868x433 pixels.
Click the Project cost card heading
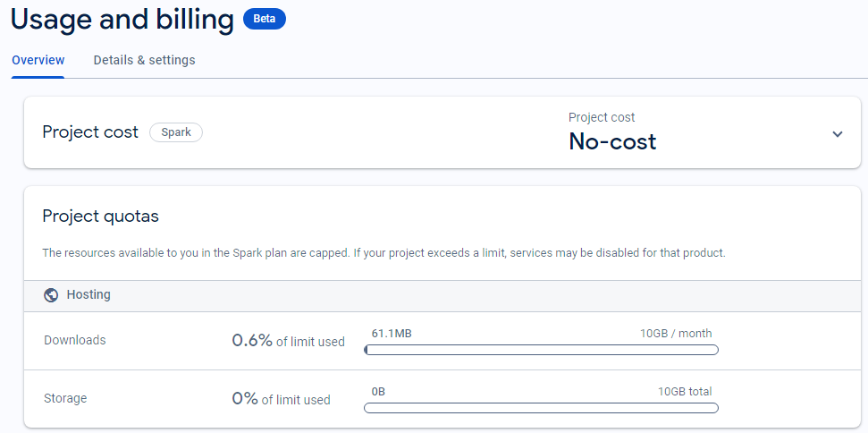(90, 132)
